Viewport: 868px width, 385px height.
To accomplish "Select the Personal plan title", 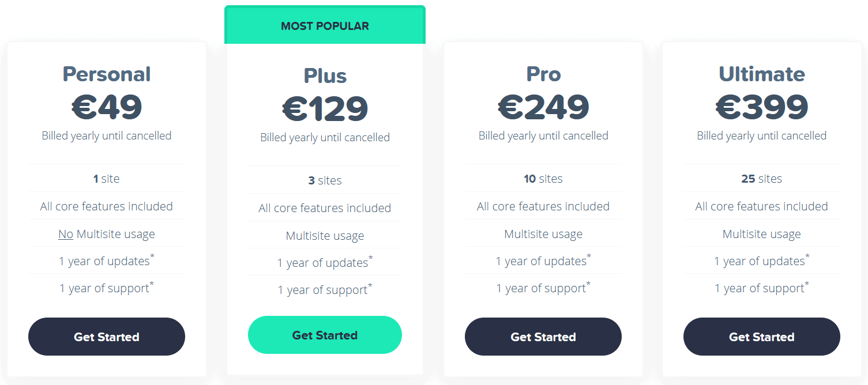I will (107, 74).
